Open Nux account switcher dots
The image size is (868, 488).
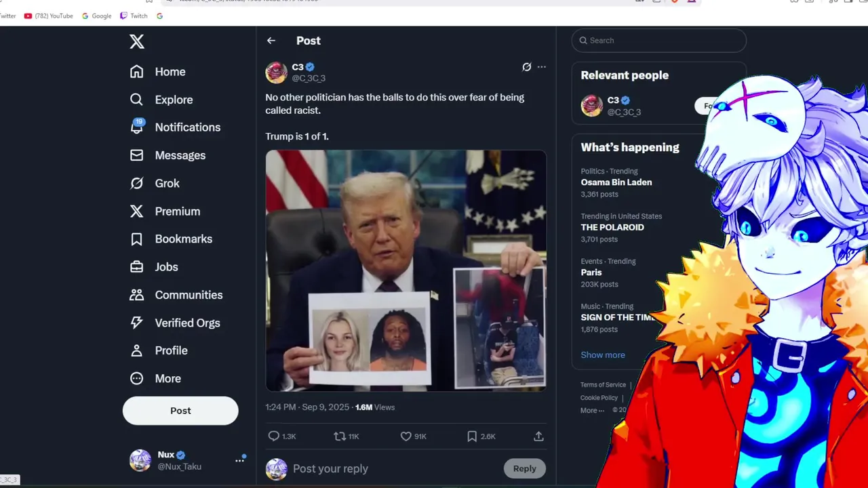(239, 460)
